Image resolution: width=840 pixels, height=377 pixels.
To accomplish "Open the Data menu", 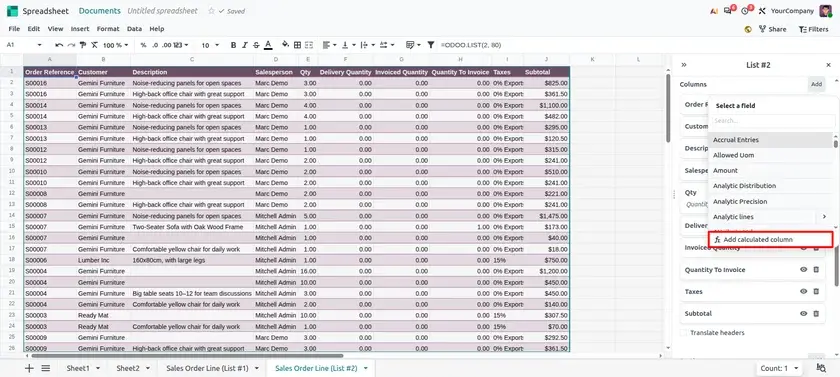I will (134, 29).
